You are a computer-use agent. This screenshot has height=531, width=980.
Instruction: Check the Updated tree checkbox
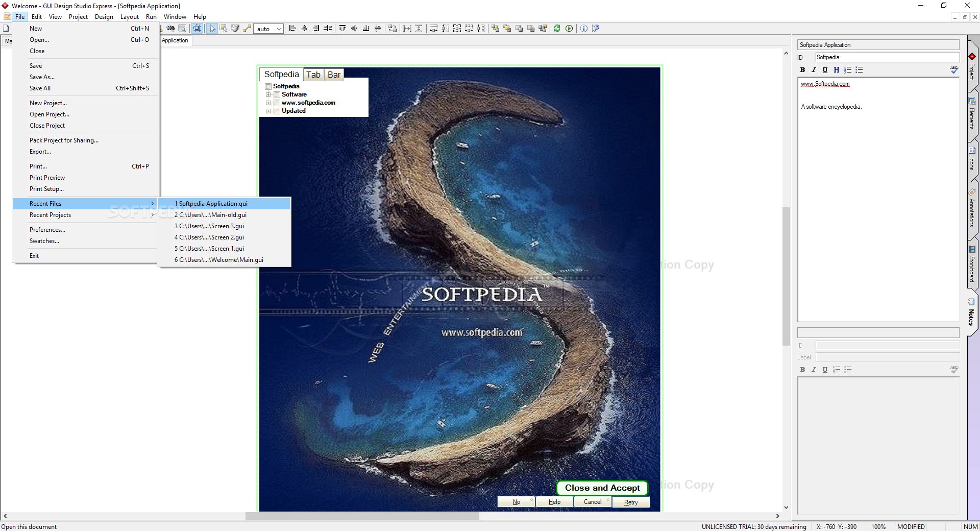click(277, 111)
